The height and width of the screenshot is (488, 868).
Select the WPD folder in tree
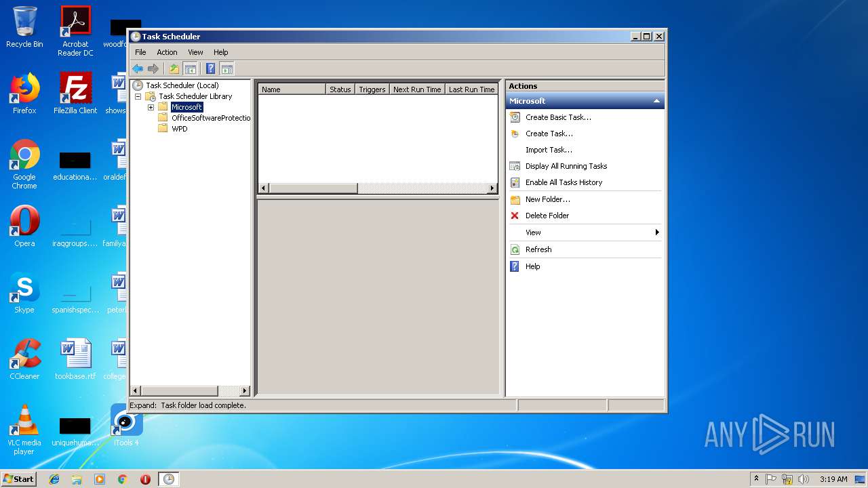pos(180,129)
